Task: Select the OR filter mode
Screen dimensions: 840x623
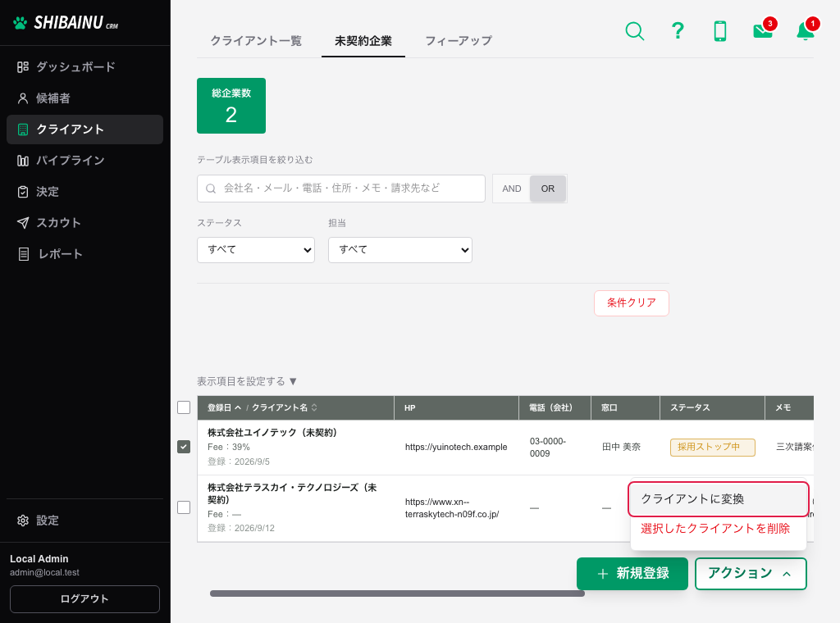Action: pyautogui.click(x=547, y=189)
